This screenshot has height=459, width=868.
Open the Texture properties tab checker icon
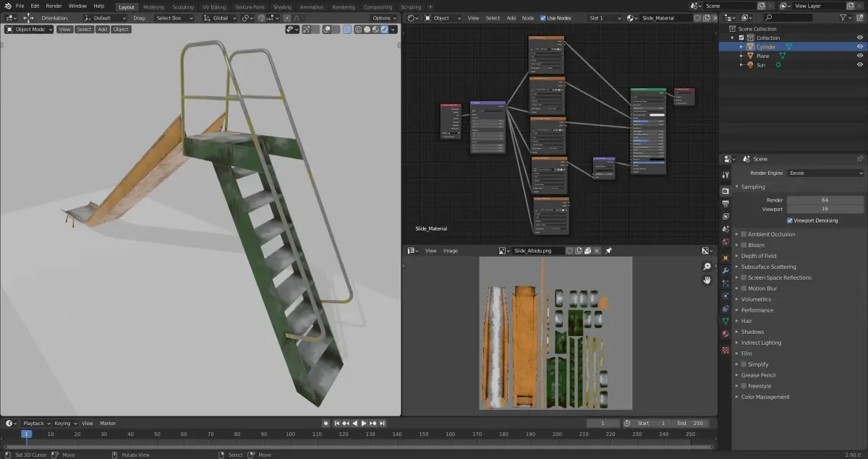(726, 350)
